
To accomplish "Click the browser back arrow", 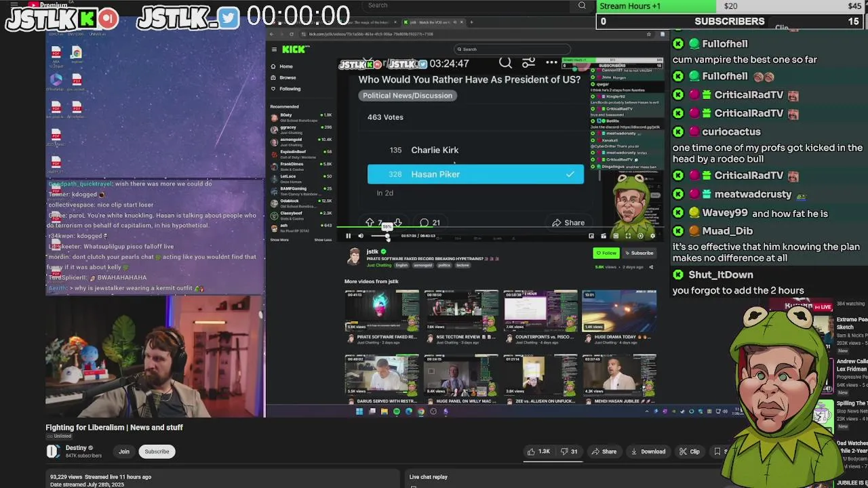I will pos(271,34).
